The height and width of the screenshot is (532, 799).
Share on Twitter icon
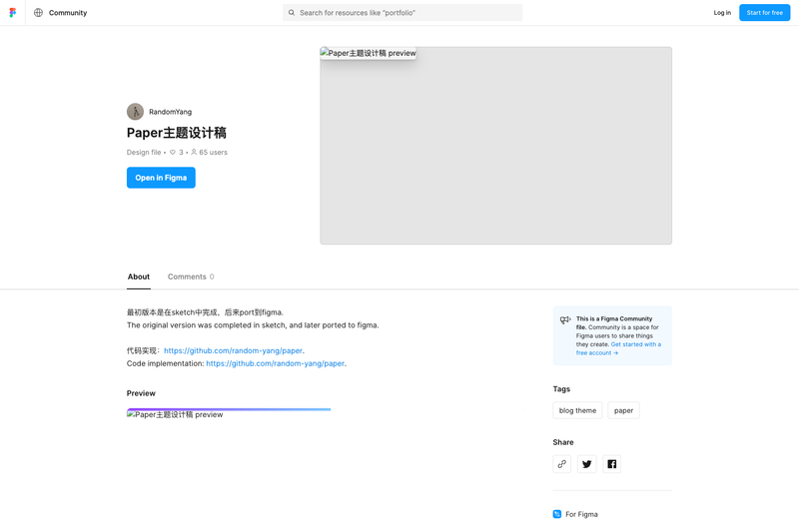pyautogui.click(x=587, y=464)
